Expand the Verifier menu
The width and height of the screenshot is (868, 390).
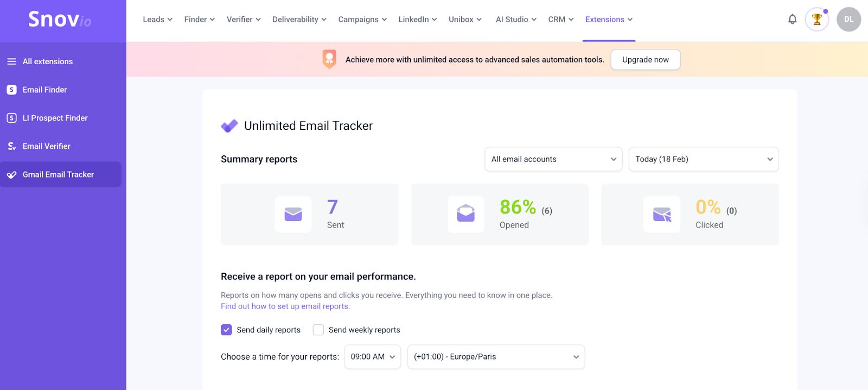244,20
